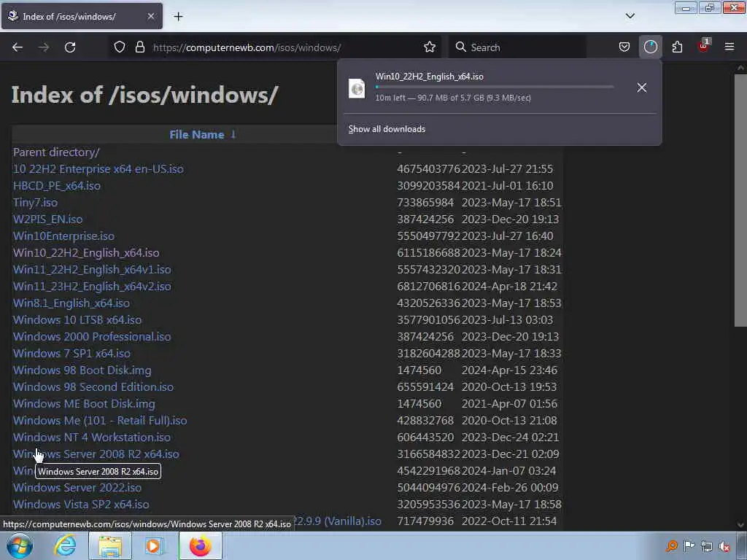
Task: Click the network tray icon
Action: coord(707,546)
